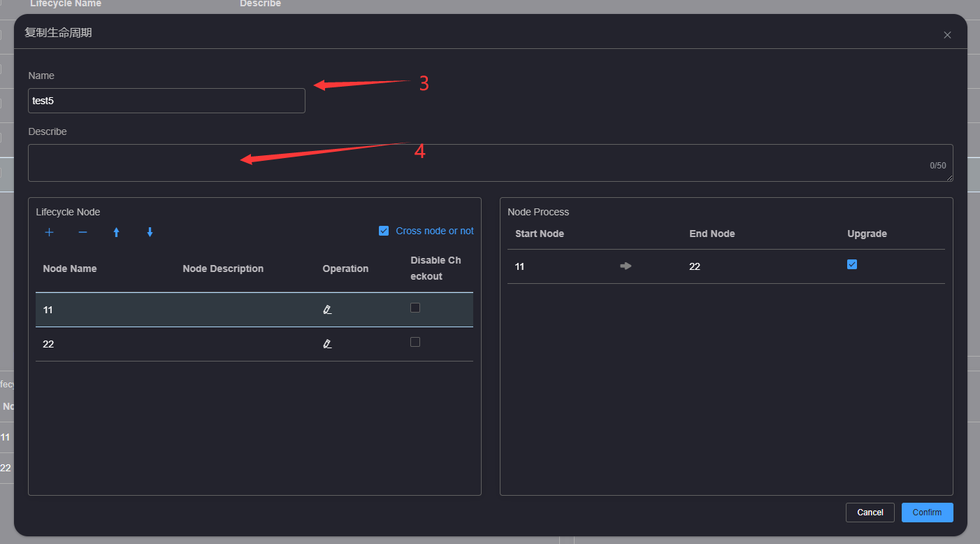
Task: Click the Node Description column header
Action: (223, 269)
